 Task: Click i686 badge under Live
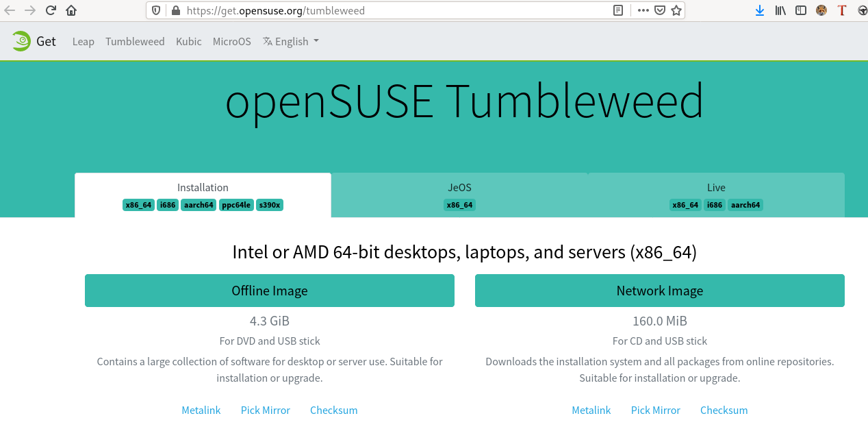coord(715,205)
